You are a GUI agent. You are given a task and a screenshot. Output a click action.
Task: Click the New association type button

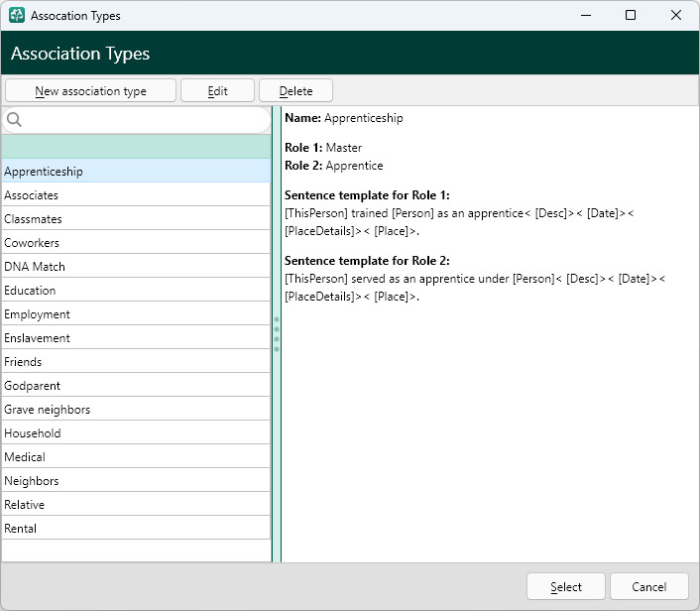point(90,90)
